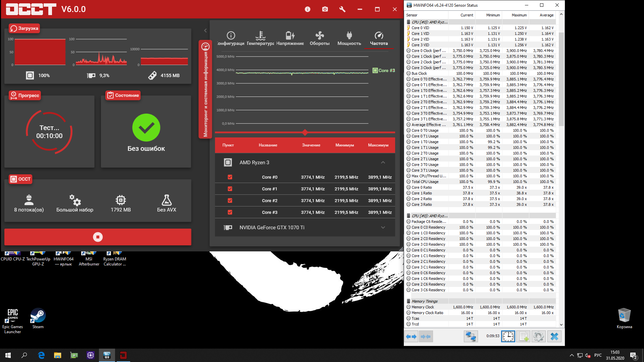Screen dimensions: 644x362
Task: Click HWiNFO network remote monitoring icon
Action: pyautogui.click(x=470, y=336)
